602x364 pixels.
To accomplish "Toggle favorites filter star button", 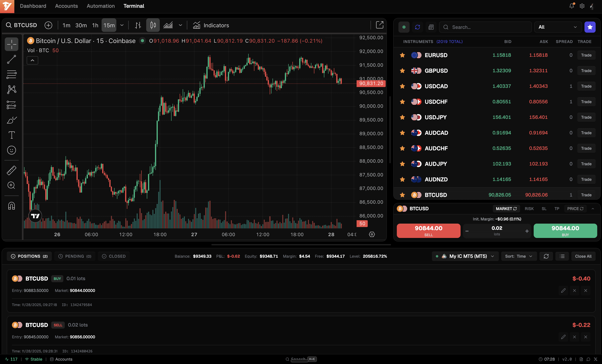I will [x=590, y=27].
